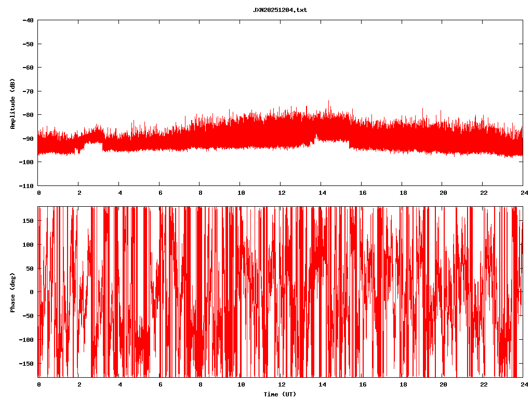This screenshot has height=399, width=532.
Task: Click the Phase (deg) axis label
Action: [x=12, y=292]
